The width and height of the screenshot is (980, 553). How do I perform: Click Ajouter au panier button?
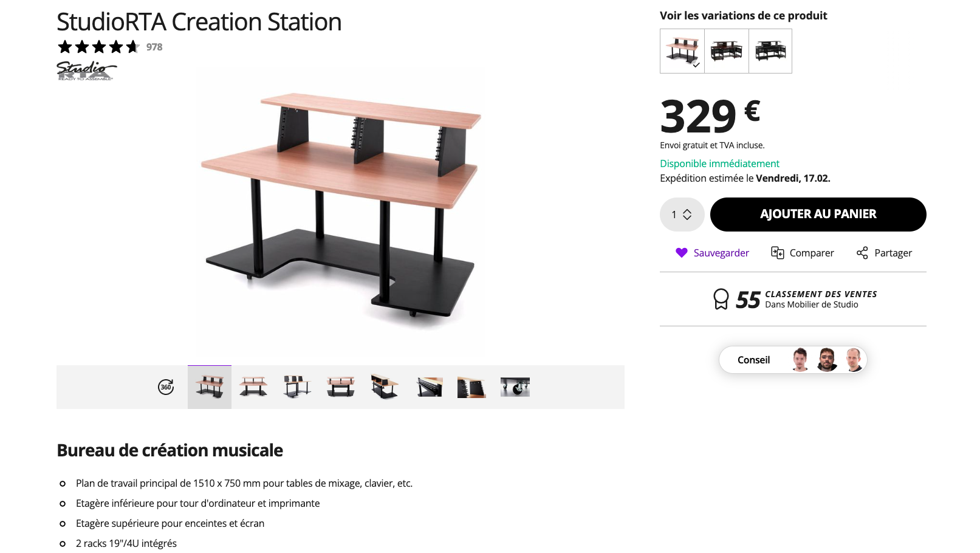818,215
